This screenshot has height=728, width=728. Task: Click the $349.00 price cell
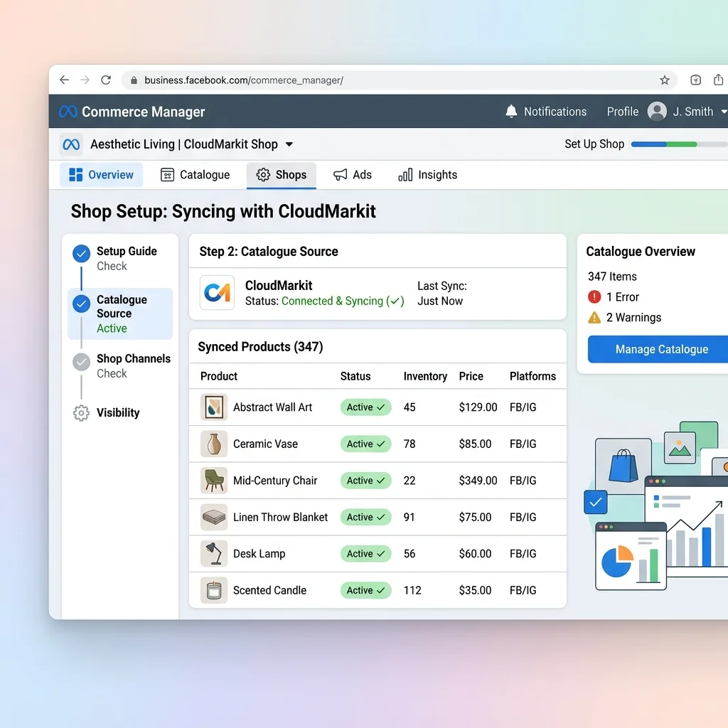[478, 481]
